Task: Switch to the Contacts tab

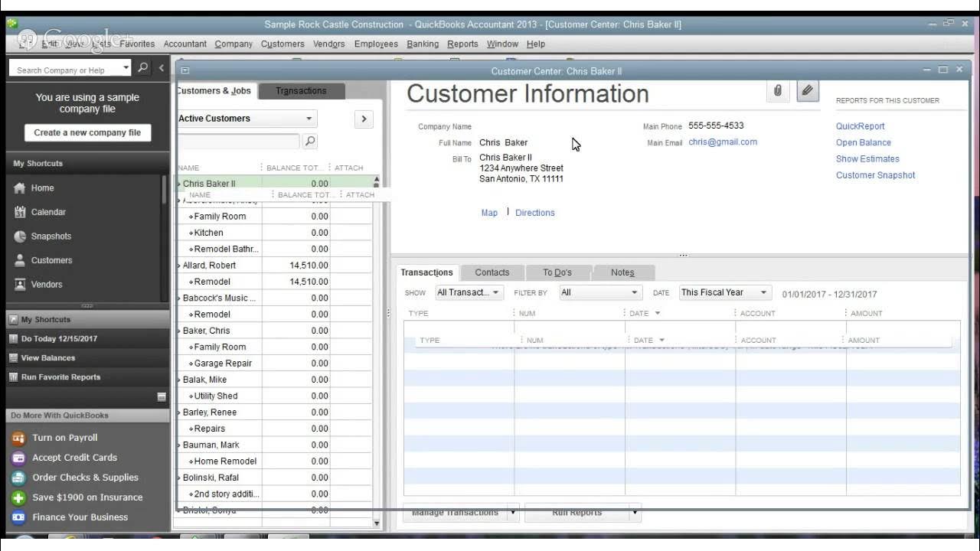Action: (x=492, y=272)
